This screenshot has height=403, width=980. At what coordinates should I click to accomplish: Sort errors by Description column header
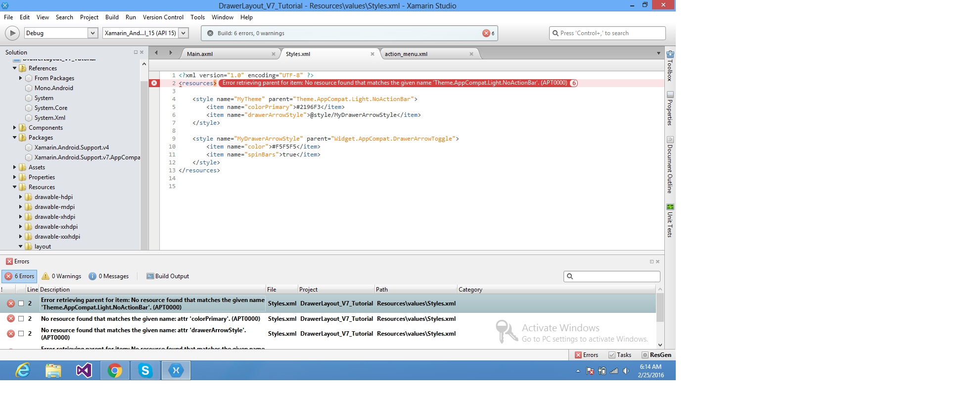point(152,290)
